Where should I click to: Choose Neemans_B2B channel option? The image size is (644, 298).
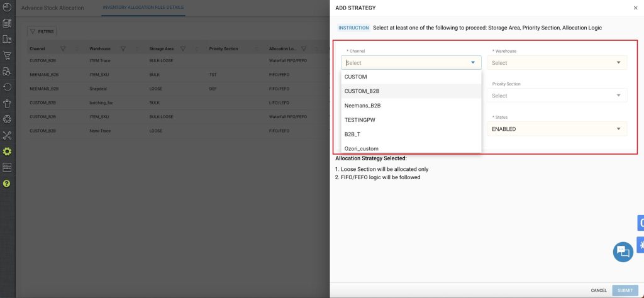(x=362, y=106)
